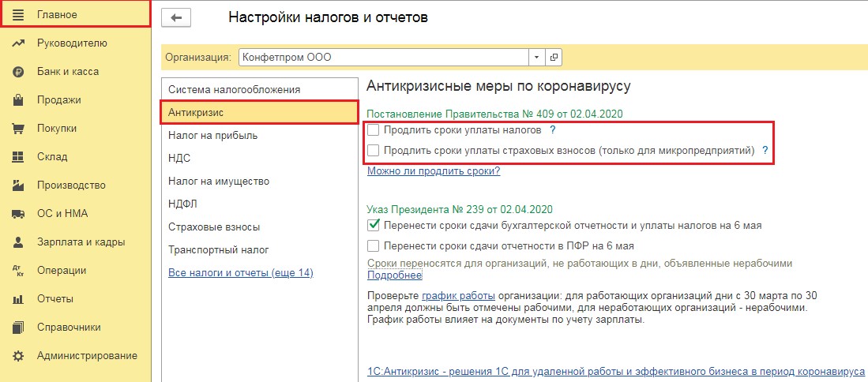
Task: Select Налог на прибыль section
Action: click(212, 136)
